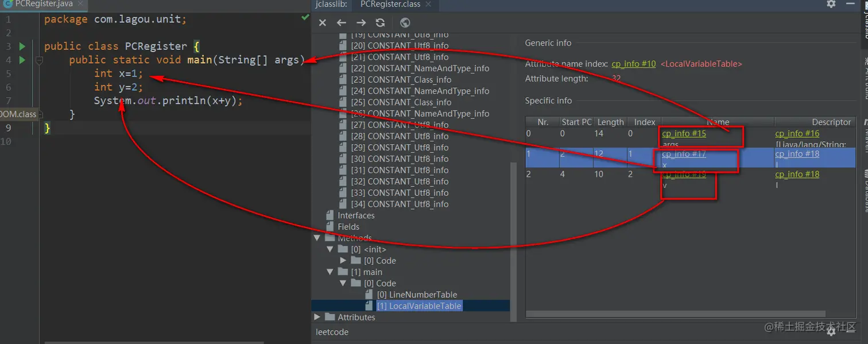Select the Interfaces tree node
This screenshot has width=868, height=344.
(x=356, y=215)
